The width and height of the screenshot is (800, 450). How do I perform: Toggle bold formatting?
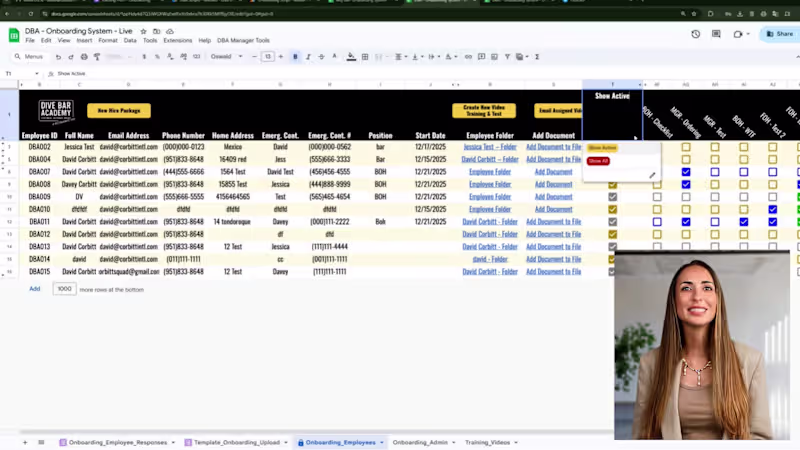pos(295,57)
